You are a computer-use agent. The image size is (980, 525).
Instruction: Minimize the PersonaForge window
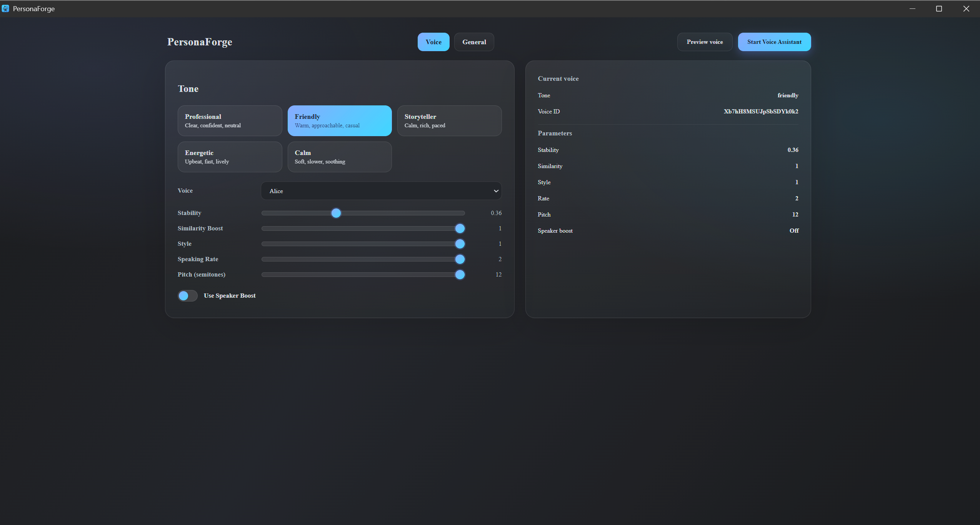coord(912,8)
